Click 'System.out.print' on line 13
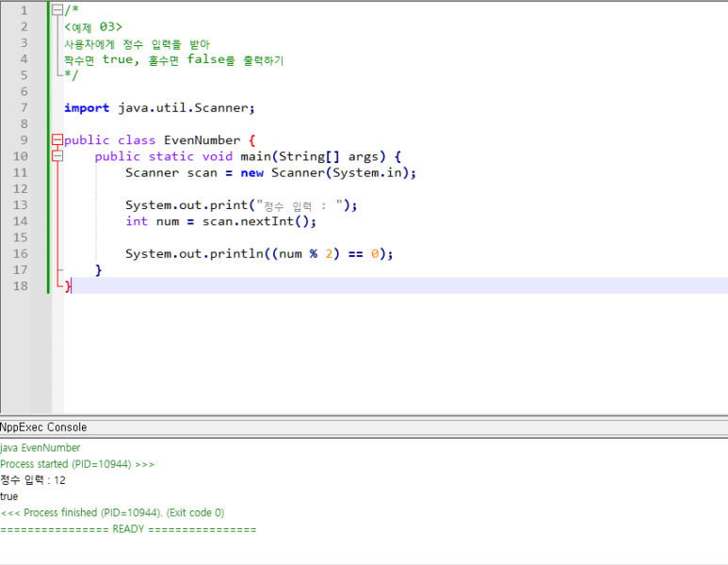 (x=186, y=205)
